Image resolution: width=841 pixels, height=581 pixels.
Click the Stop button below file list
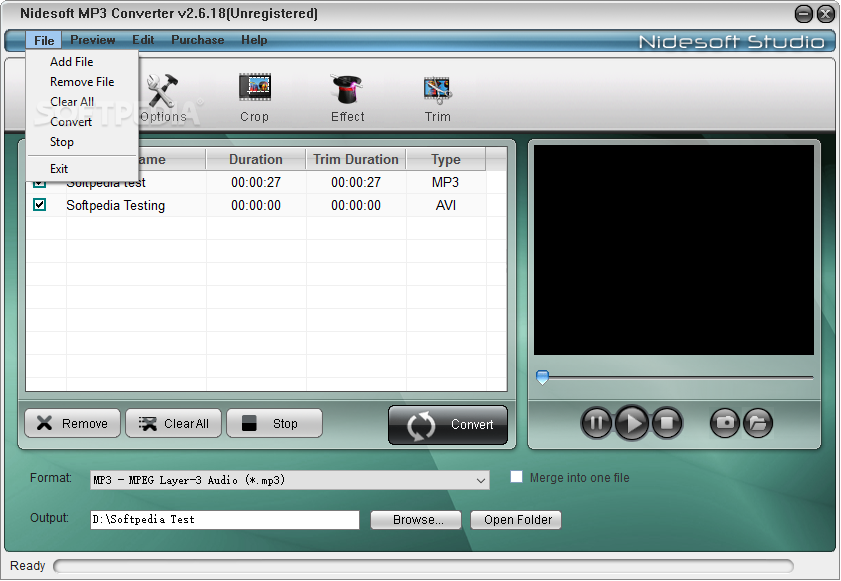[274, 423]
